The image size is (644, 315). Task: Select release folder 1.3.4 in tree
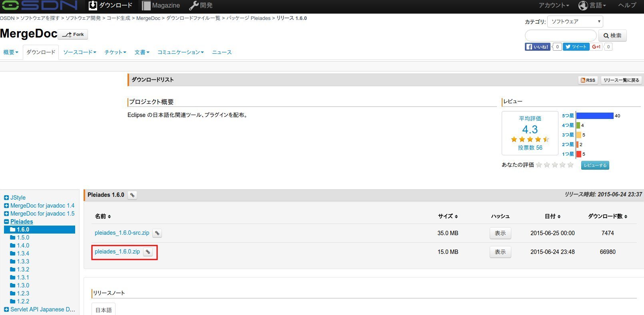[20, 254]
